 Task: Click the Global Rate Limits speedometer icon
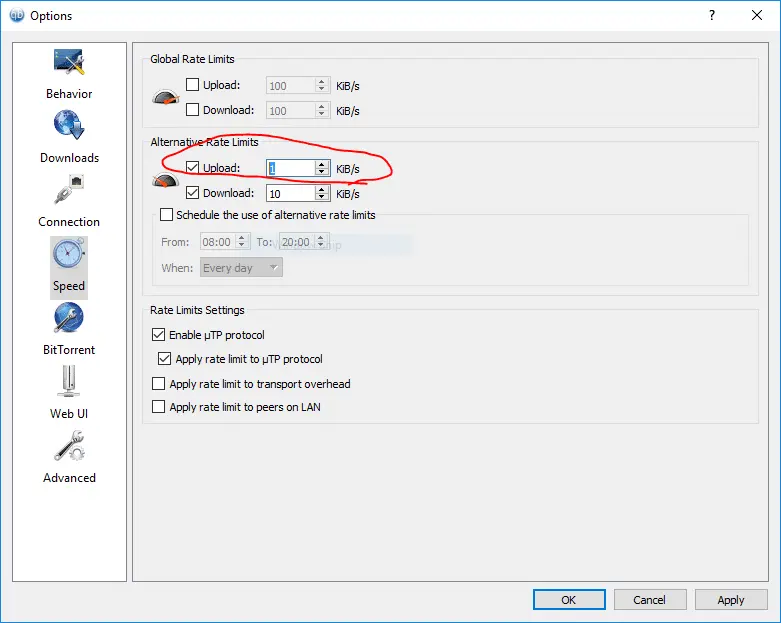pyautogui.click(x=165, y=97)
